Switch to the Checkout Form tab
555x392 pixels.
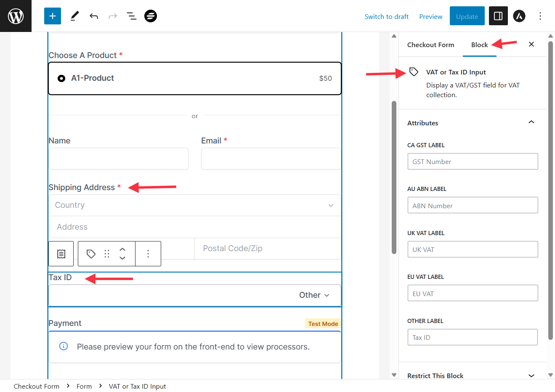pyautogui.click(x=430, y=45)
